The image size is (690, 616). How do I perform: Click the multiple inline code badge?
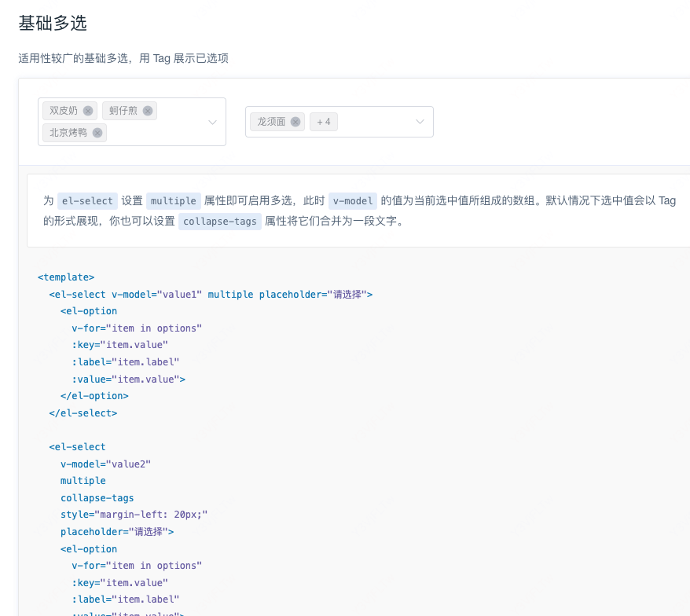point(173,200)
